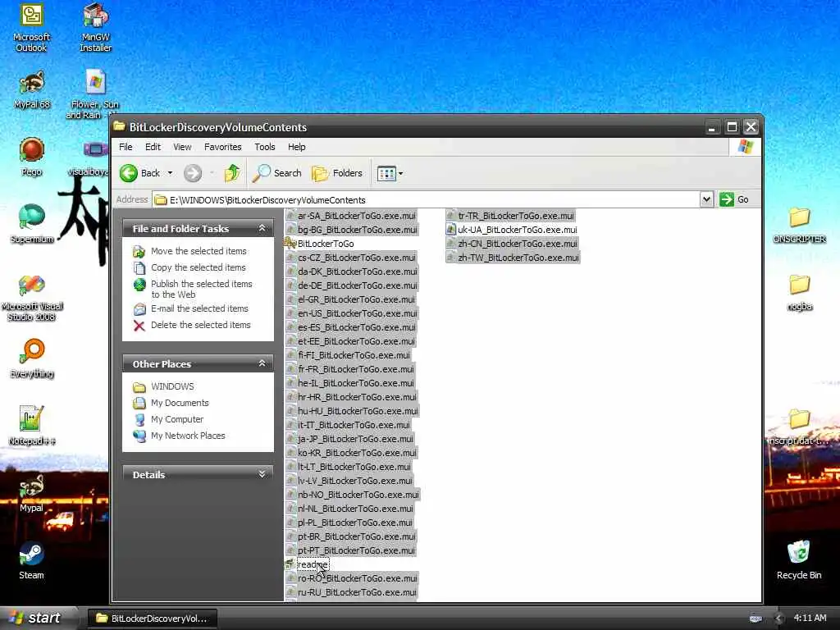Open the Edit menu
Viewport: 840px width, 630px height.
coord(153,147)
